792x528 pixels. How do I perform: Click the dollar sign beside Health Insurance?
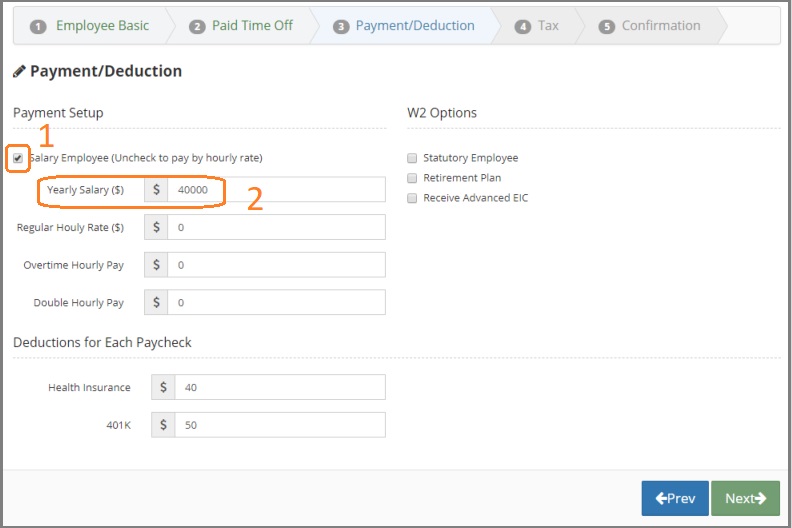click(x=163, y=387)
